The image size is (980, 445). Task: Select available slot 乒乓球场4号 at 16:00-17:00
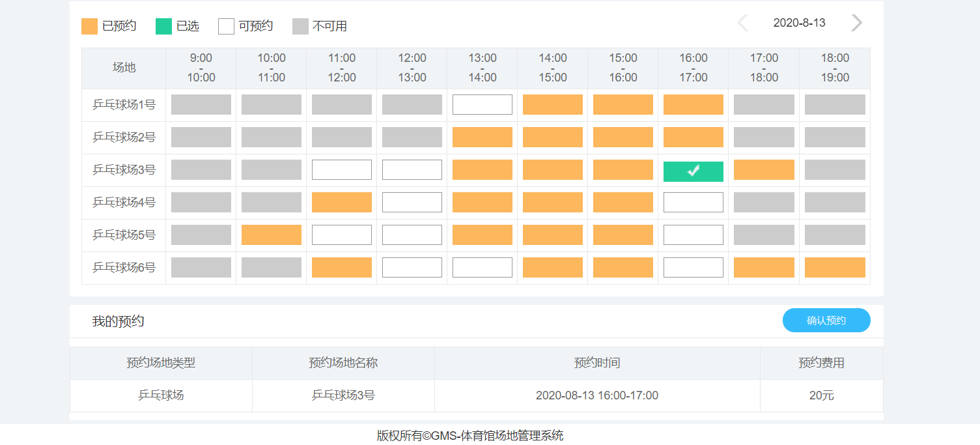coord(693,203)
